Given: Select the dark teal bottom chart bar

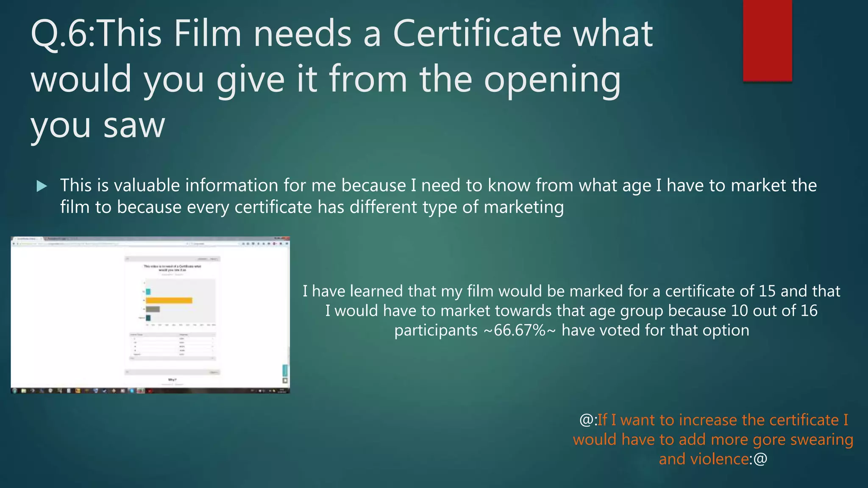Looking at the screenshot, I should point(148,318).
